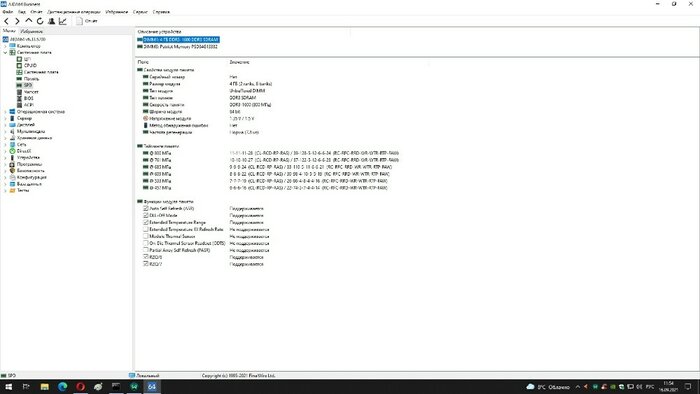Expand the Компьютер tree node

click(x=5, y=46)
